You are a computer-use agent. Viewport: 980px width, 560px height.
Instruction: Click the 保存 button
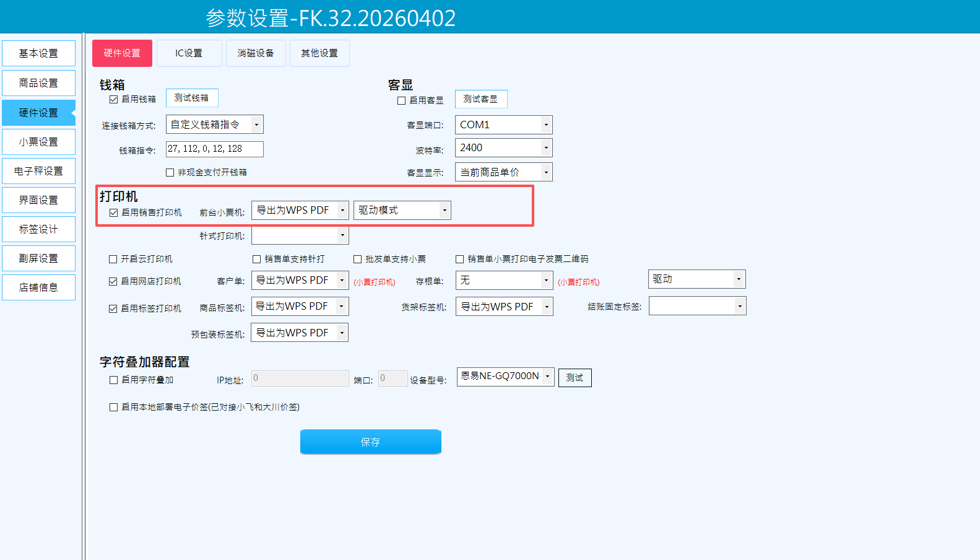click(x=370, y=442)
